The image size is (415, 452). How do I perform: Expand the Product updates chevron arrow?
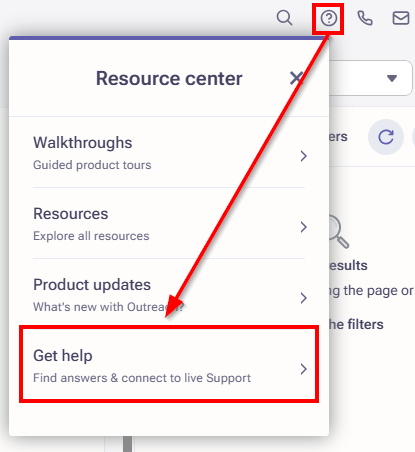point(303,298)
